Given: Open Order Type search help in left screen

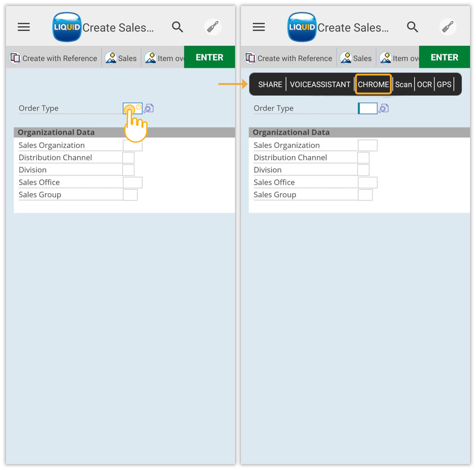Looking at the screenshot, I should pos(149,108).
